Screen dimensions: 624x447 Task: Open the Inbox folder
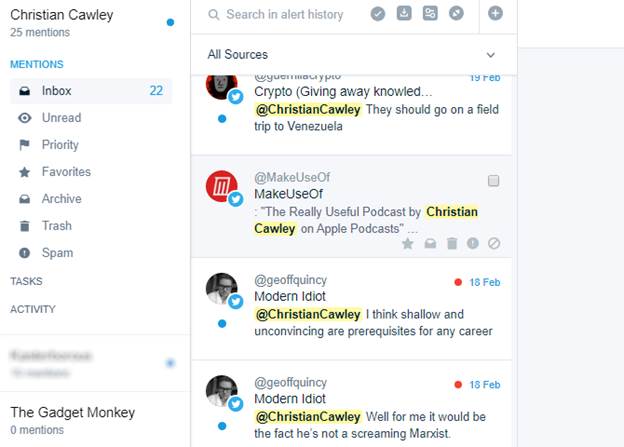click(91, 91)
